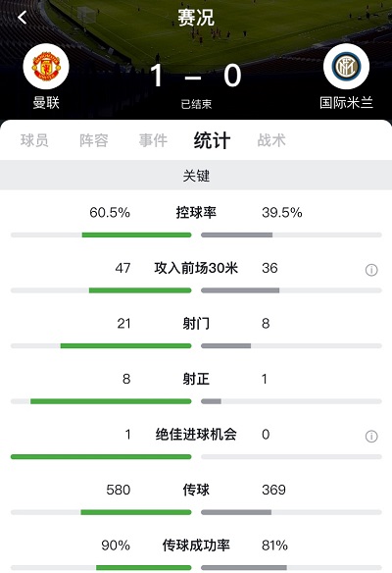Switch to the 球员 tab

click(x=34, y=140)
